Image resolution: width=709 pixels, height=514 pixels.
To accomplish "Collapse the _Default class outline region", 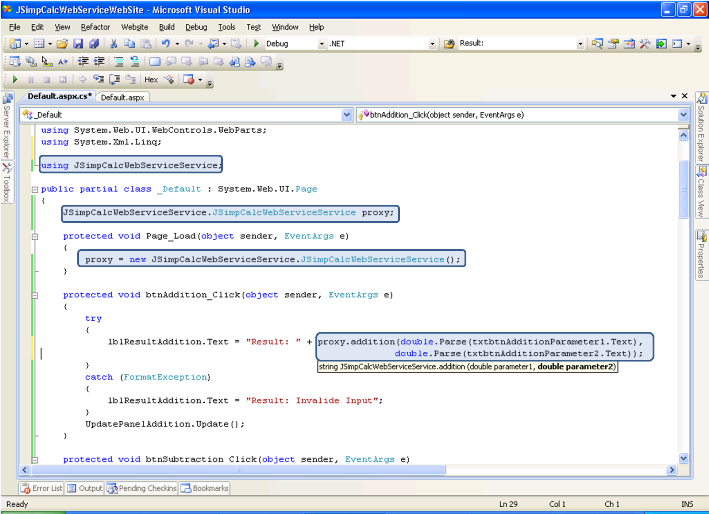I will click(36, 189).
